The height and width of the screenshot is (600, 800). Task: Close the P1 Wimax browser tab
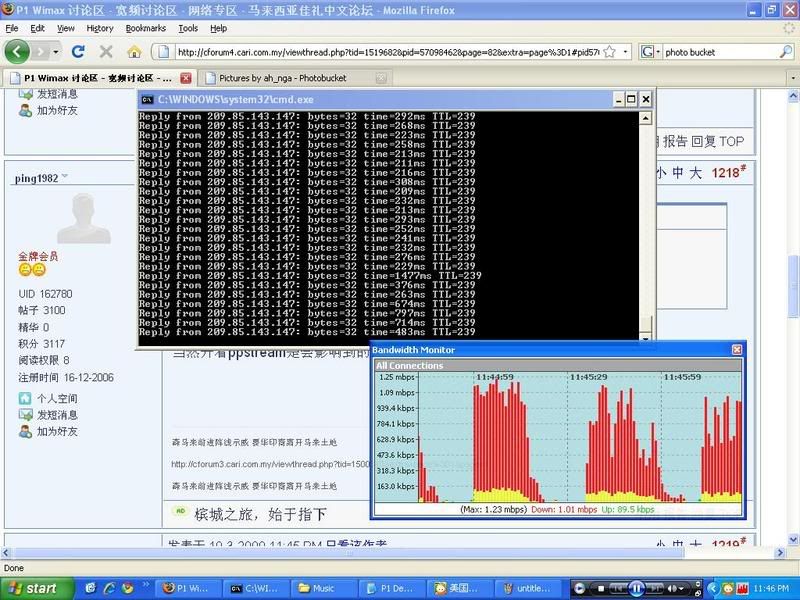(x=186, y=77)
